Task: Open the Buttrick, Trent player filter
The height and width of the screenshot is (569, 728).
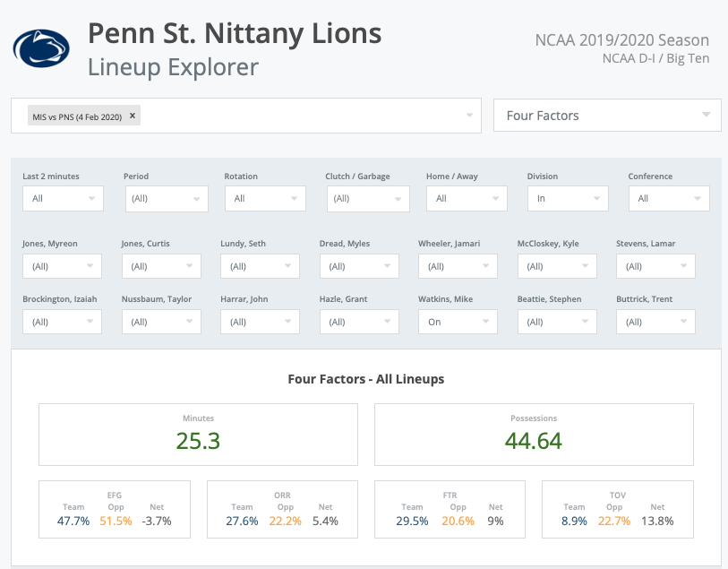Action: tap(655, 322)
